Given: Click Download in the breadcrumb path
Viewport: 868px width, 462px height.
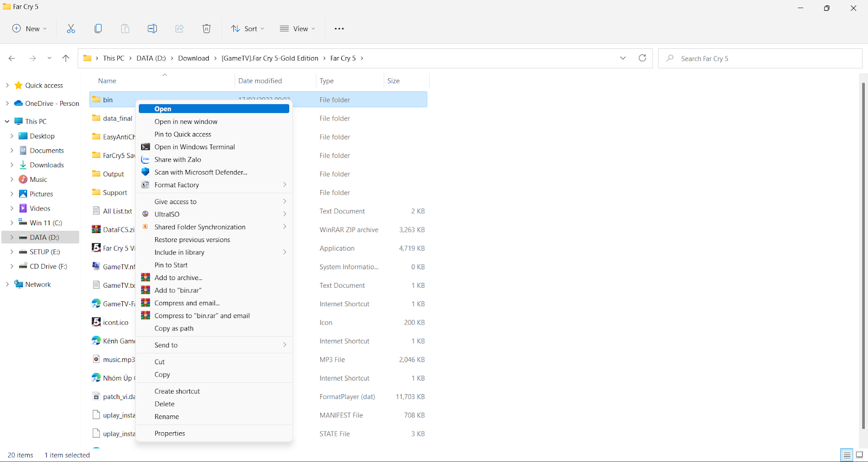Looking at the screenshot, I should pyautogui.click(x=194, y=58).
